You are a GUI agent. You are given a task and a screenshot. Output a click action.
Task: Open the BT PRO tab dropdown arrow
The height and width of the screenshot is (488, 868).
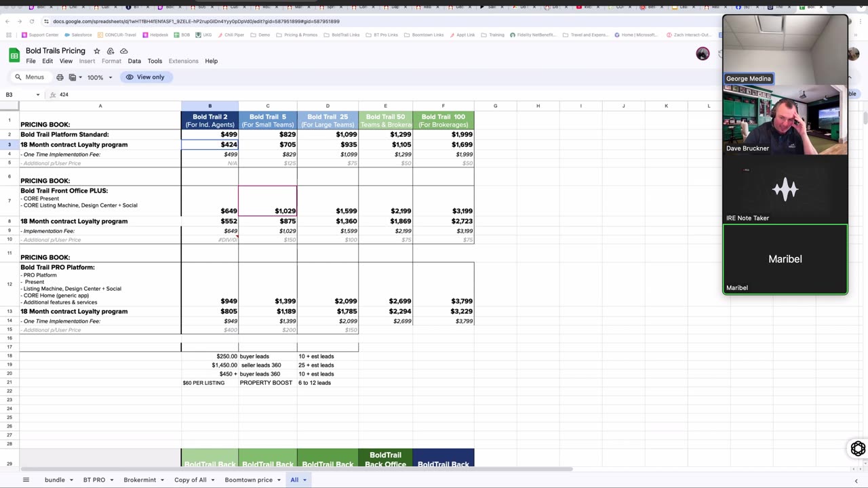[111, 480]
